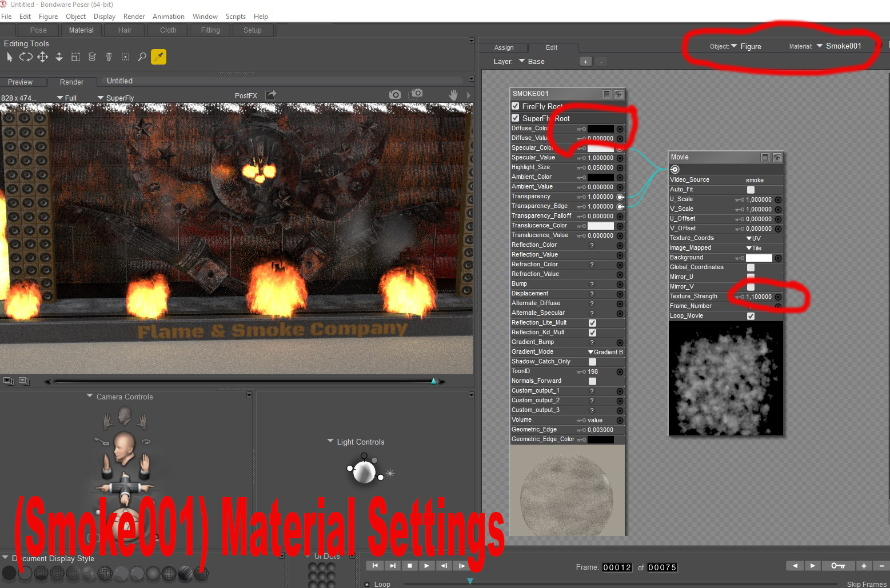Click the smoke movie preview thumbnail
Image resolution: width=890 pixels, height=588 pixels.
(725, 378)
